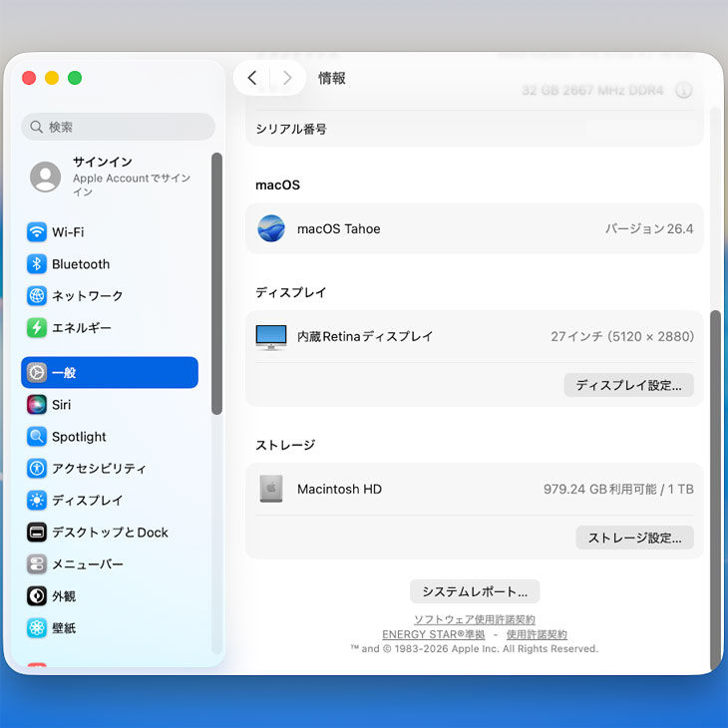Click the sidebar vertical scrollbar
Screen dimensions: 728x728
coord(216,284)
